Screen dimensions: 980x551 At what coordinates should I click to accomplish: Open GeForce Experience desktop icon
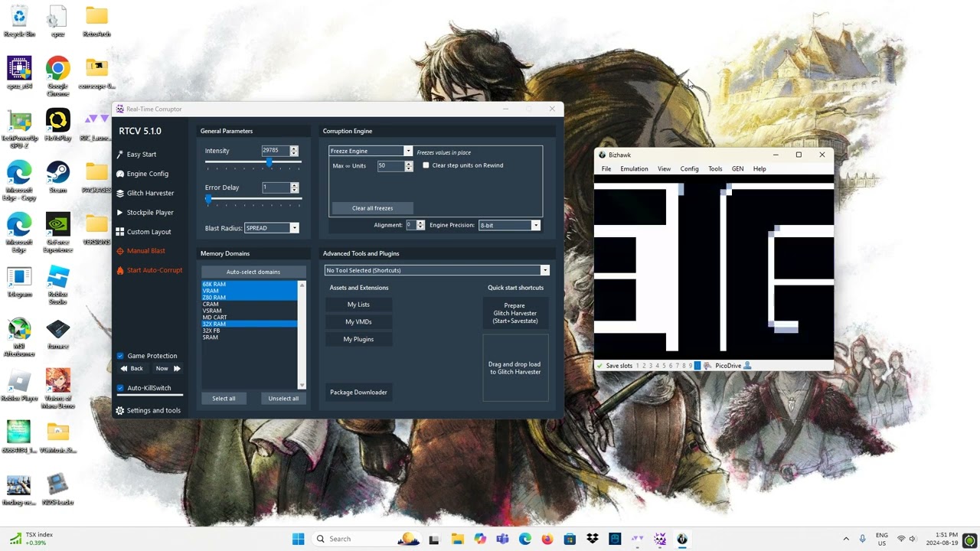coord(57,232)
